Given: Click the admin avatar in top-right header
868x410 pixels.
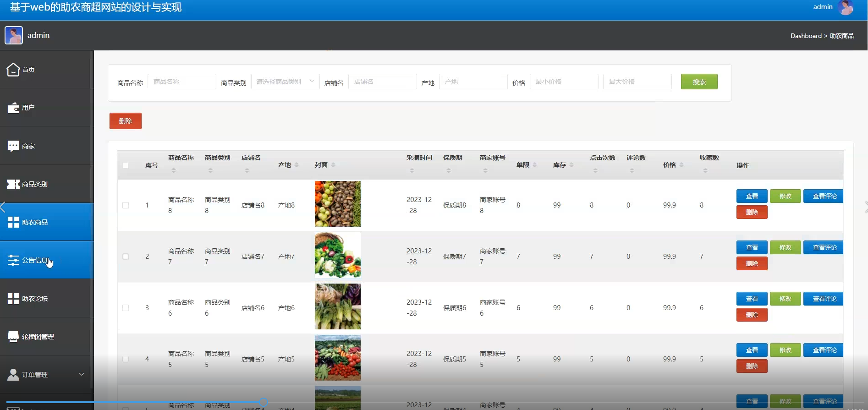Looking at the screenshot, I should 846,7.
